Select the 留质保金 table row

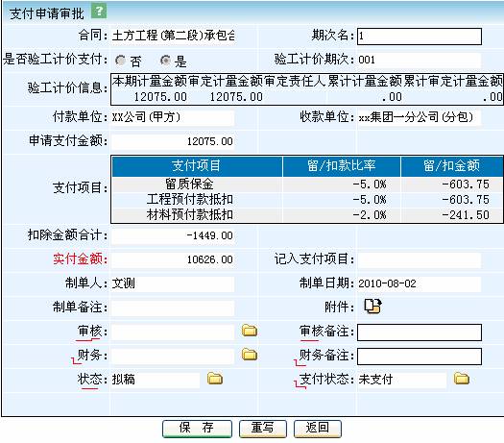click(x=307, y=185)
